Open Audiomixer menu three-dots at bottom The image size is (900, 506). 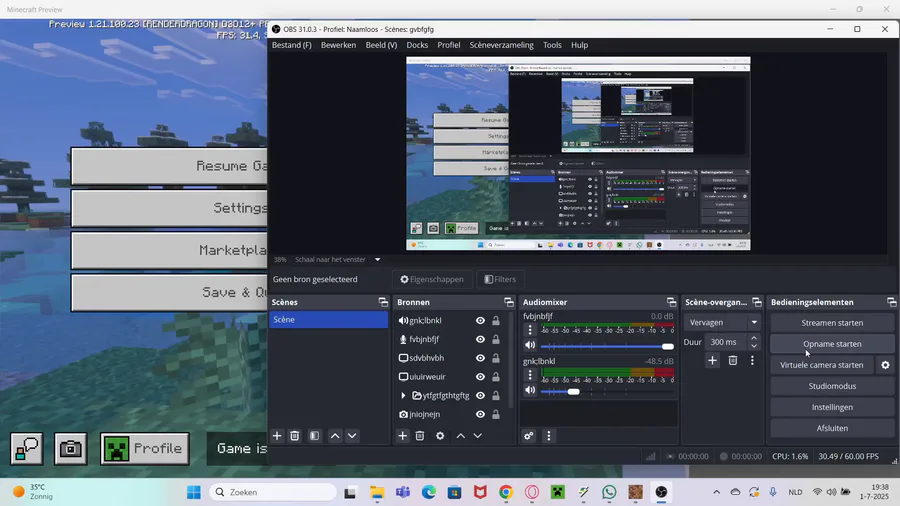pyautogui.click(x=548, y=436)
